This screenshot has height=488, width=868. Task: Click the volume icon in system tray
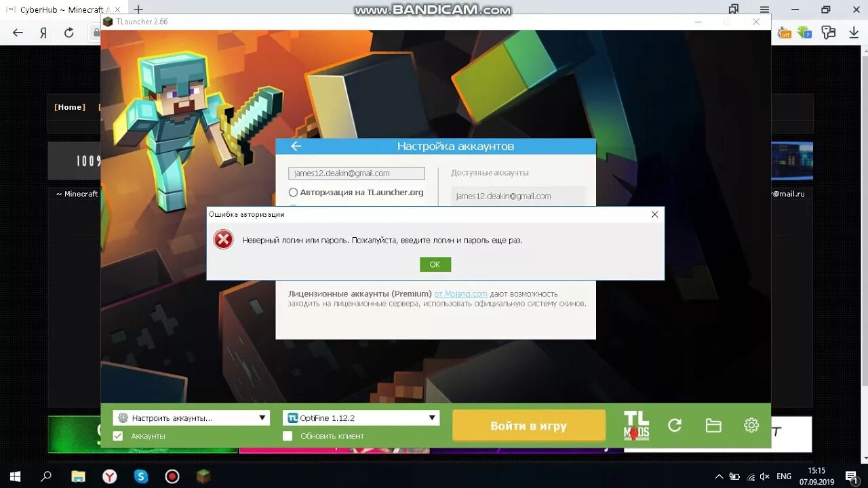pyautogui.click(x=766, y=476)
